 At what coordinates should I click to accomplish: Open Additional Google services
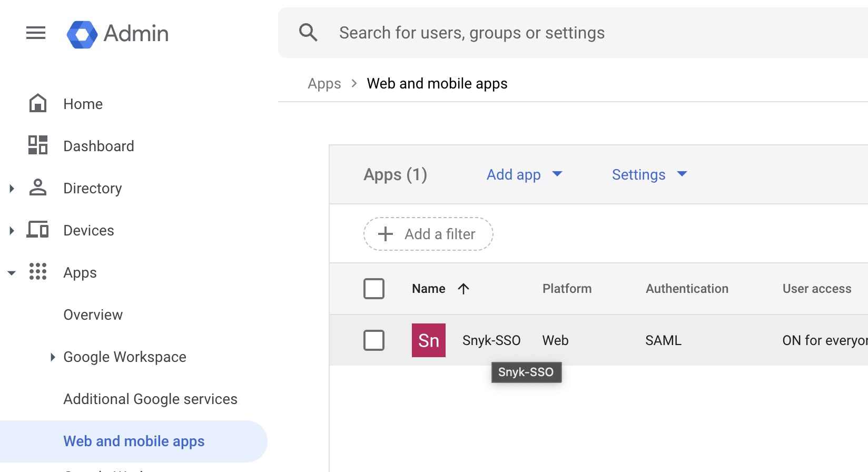151,399
